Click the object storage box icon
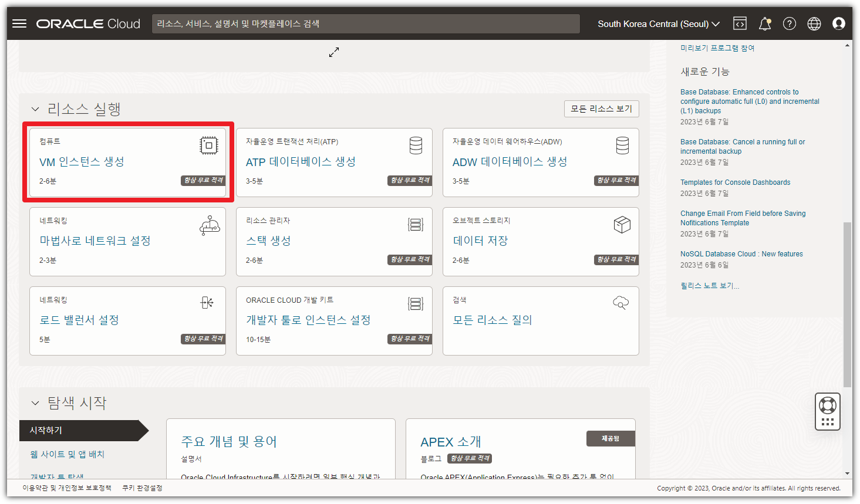 [x=622, y=224]
